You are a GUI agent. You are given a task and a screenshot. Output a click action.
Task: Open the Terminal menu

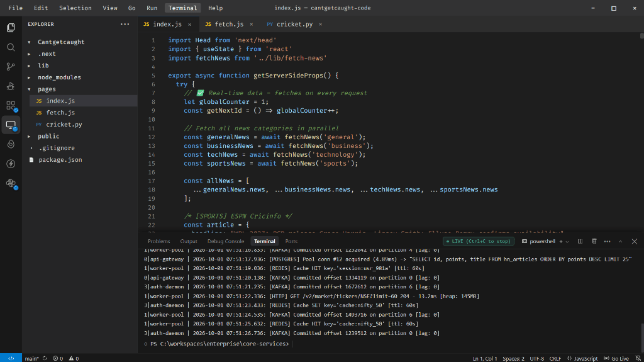182,8
